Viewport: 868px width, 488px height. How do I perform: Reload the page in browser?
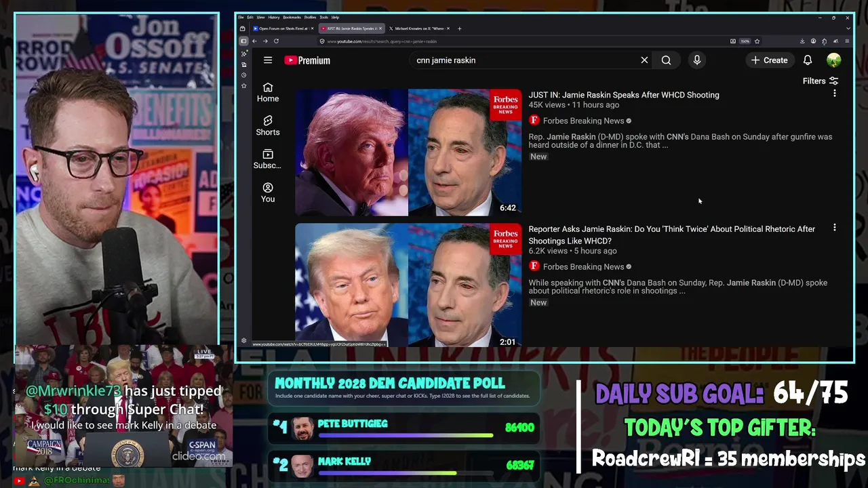(x=276, y=41)
